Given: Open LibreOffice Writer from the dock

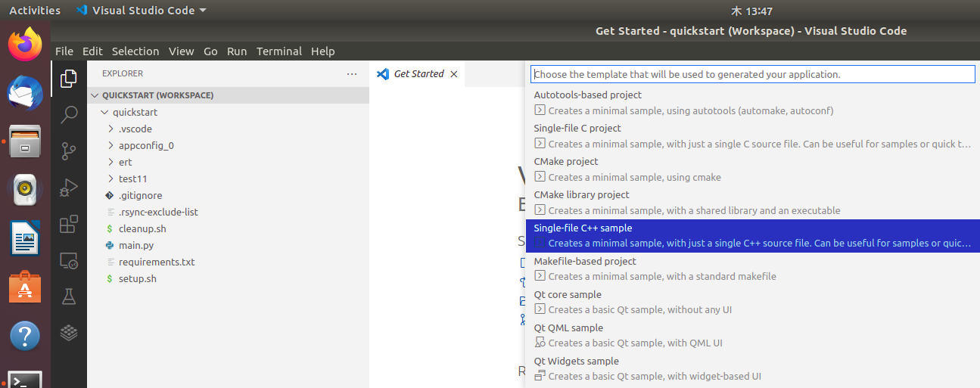Looking at the screenshot, I should [x=25, y=238].
